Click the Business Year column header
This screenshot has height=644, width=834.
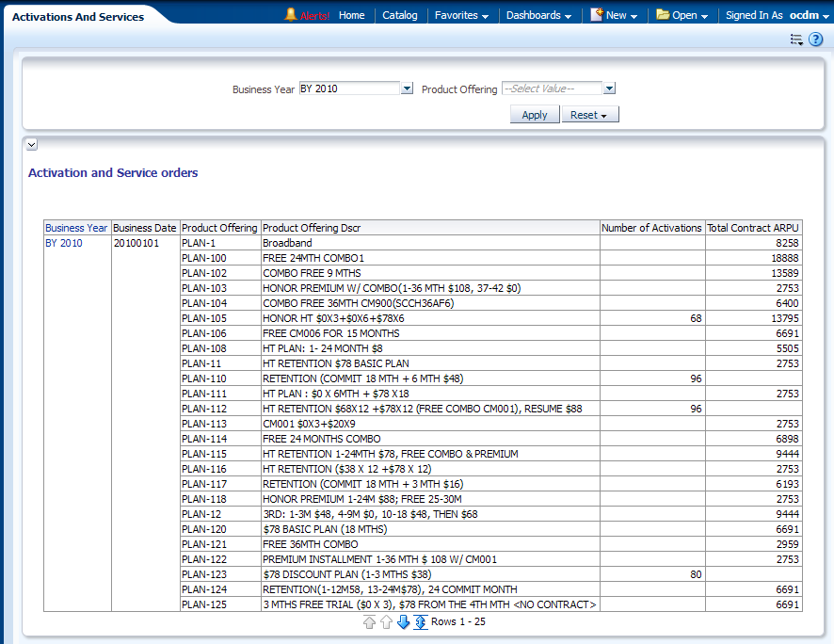[x=76, y=228]
